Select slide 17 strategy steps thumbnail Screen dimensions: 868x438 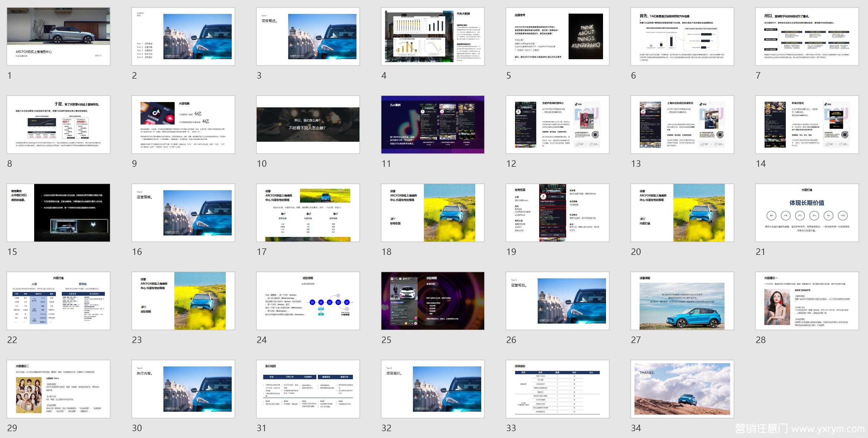[308, 213]
